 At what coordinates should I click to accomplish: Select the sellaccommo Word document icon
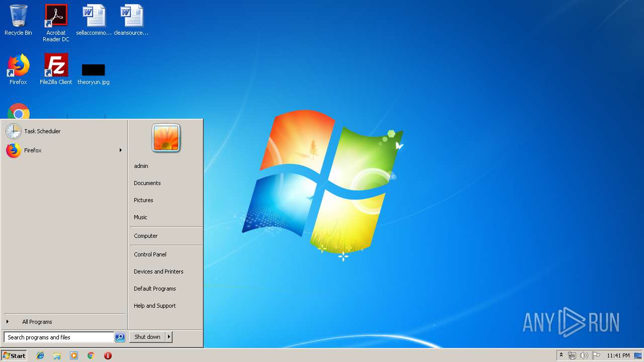[94, 20]
